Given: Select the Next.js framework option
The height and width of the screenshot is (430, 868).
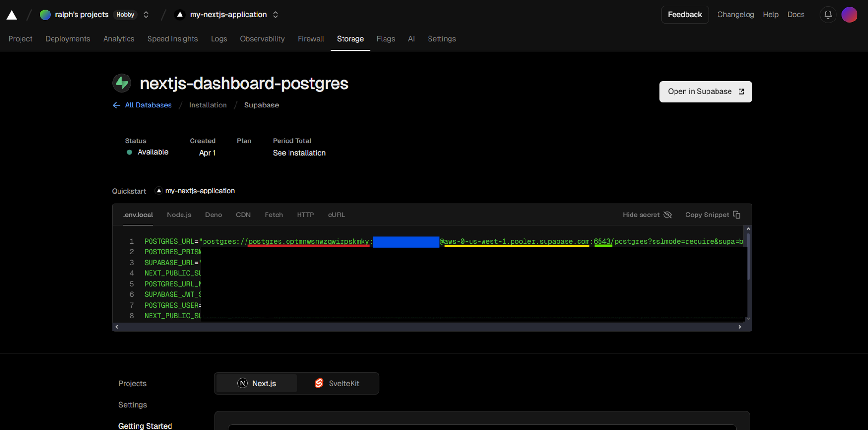Looking at the screenshot, I should pyautogui.click(x=257, y=383).
